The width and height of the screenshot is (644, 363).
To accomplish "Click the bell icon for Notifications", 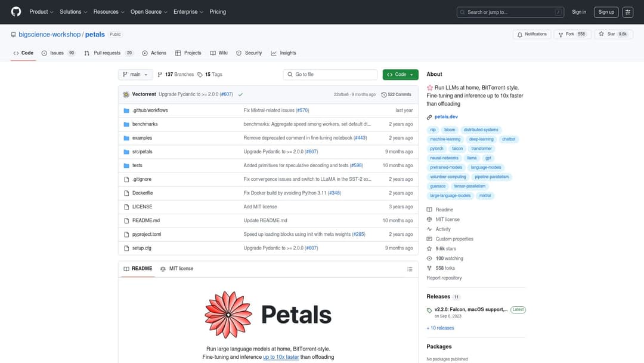I will coord(519,35).
